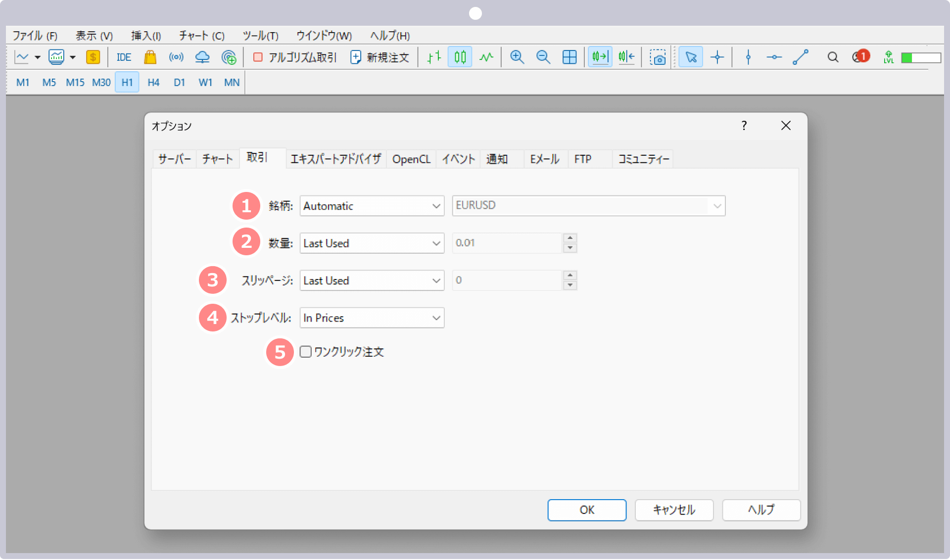Open the ファイル (F) menu
The image size is (950, 560).
point(35,36)
